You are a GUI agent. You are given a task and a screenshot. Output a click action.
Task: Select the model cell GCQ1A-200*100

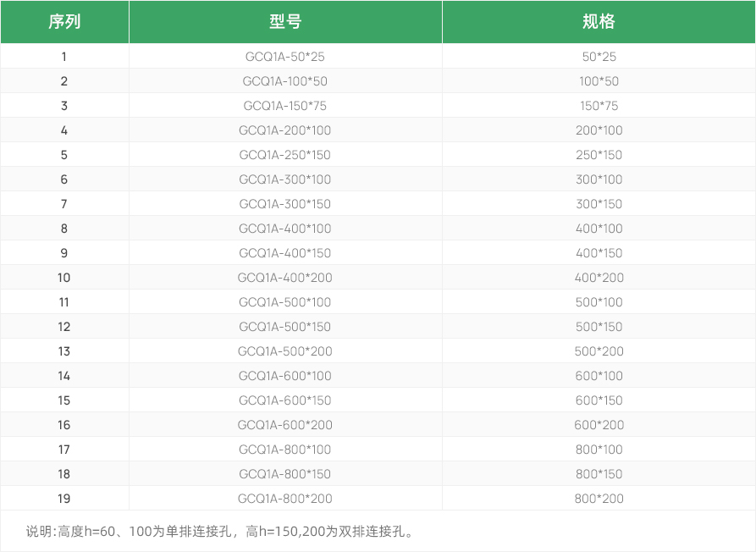tap(285, 130)
